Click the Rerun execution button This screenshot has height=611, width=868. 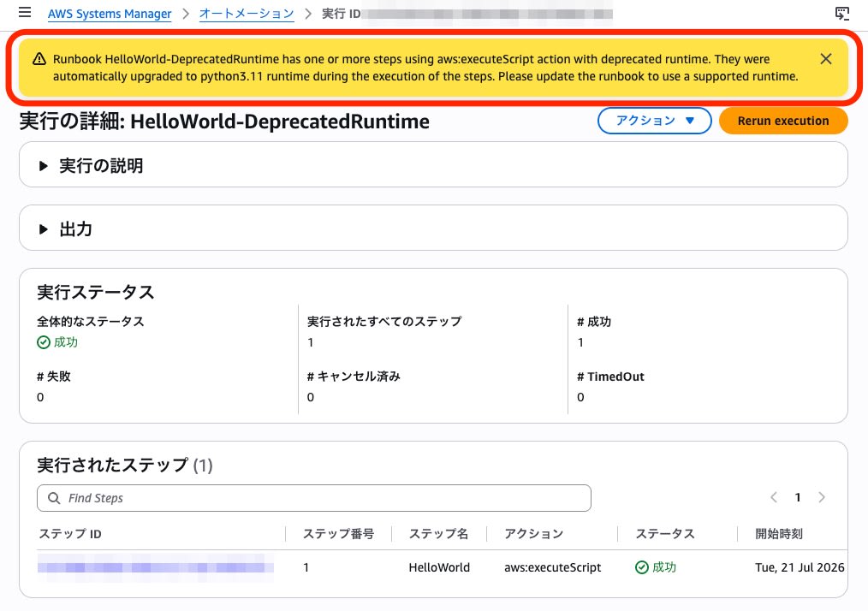(x=782, y=121)
